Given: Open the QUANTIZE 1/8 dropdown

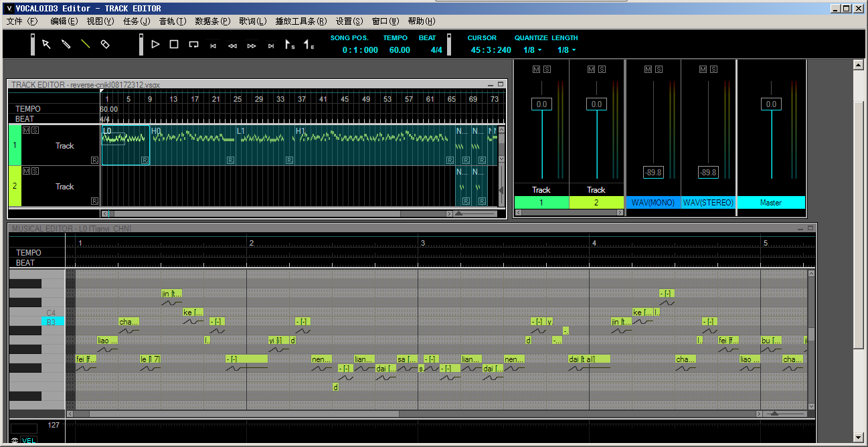Looking at the screenshot, I should point(533,50).
